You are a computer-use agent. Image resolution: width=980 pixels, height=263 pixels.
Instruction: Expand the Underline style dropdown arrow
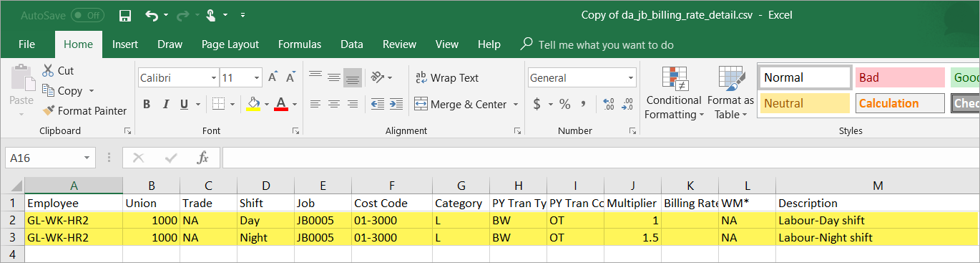tap(198, 105)
